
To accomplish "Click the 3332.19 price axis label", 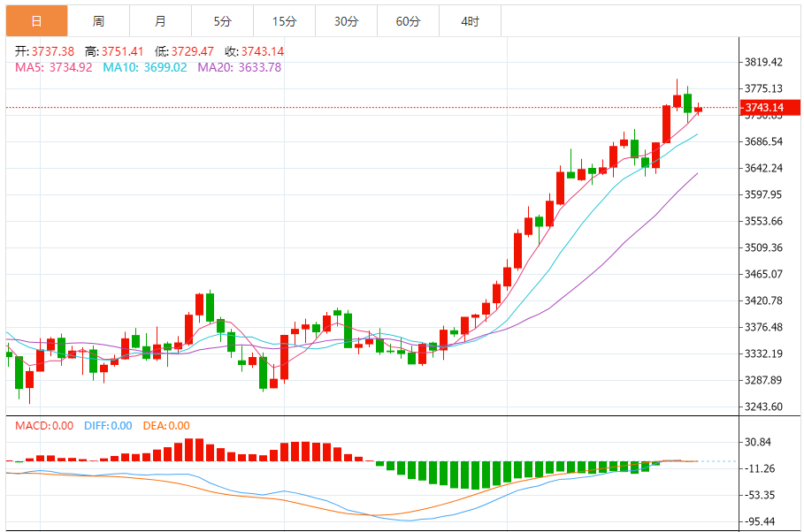I will click(x=763, y=353).
